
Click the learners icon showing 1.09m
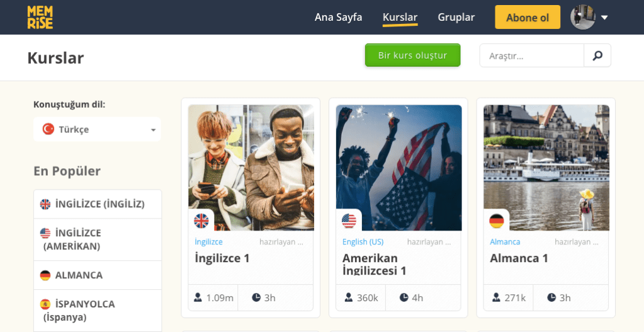coord(198,297)
